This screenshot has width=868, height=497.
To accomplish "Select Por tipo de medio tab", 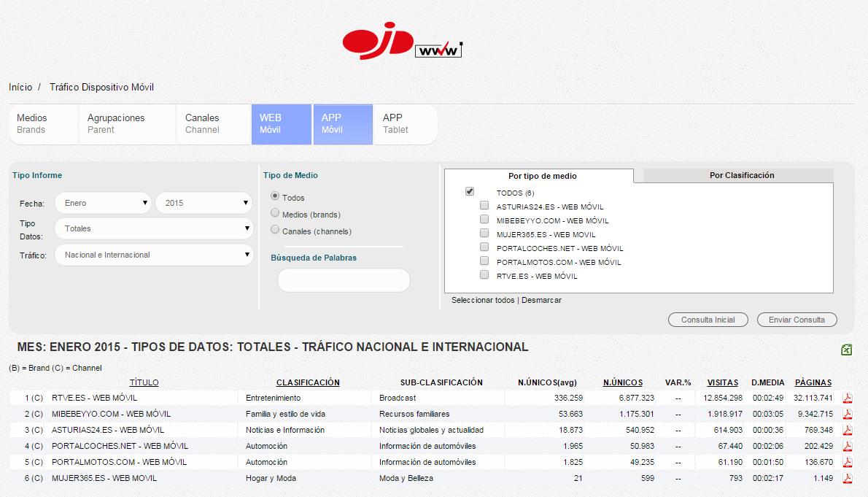I will point(540,176).
